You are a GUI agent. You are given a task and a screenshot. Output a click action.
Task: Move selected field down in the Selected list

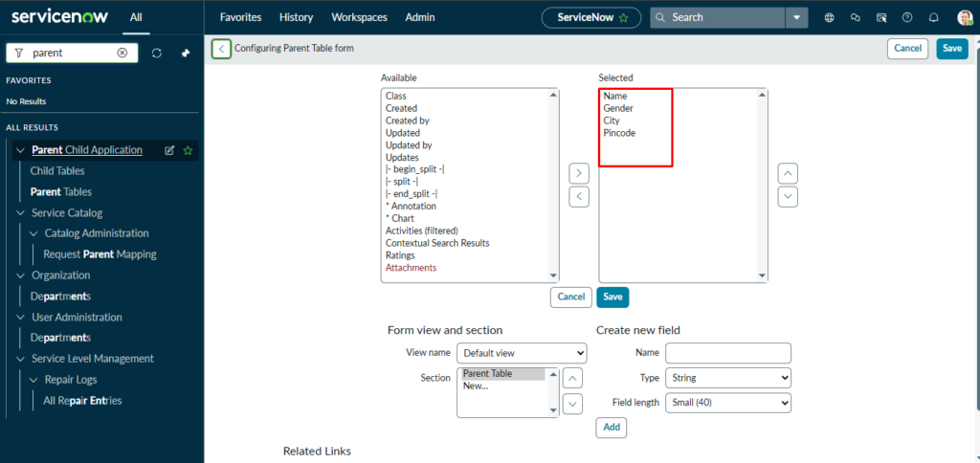click(788, 196)
